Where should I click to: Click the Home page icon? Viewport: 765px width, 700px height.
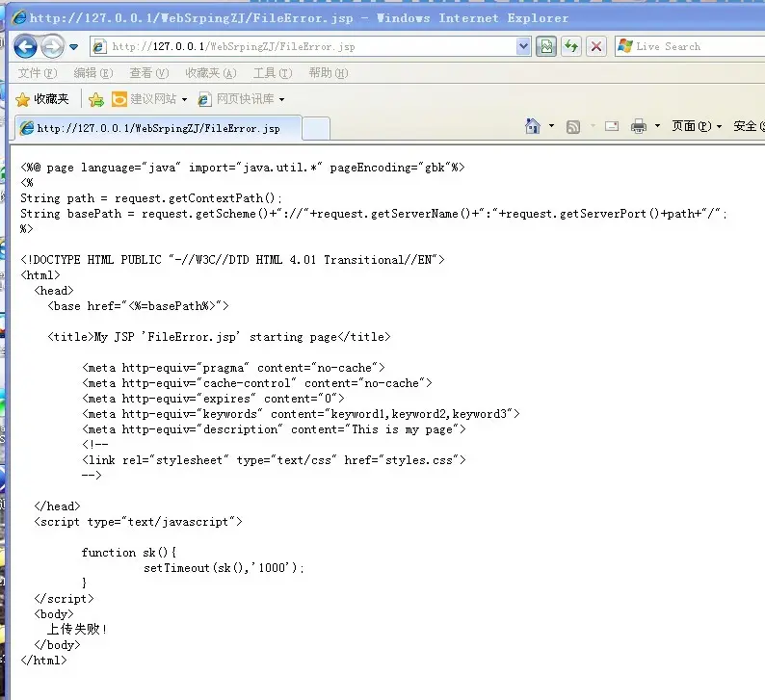[532, 126]
